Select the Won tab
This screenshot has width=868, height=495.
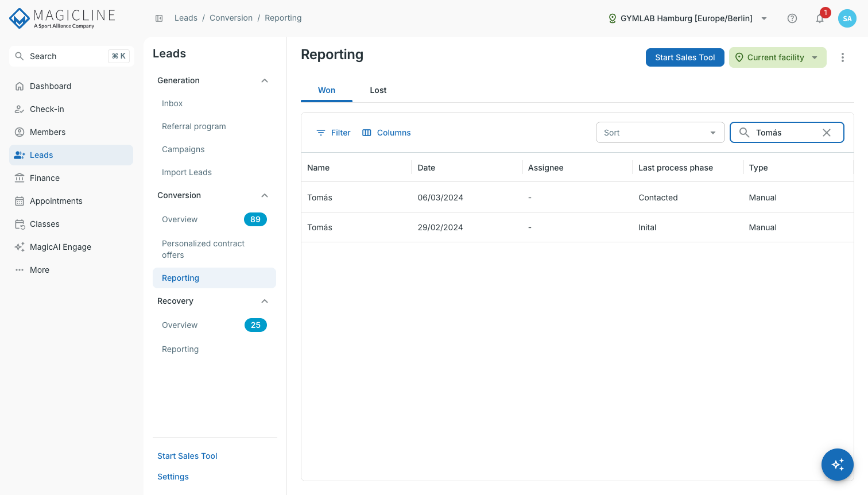pos(327,90)
